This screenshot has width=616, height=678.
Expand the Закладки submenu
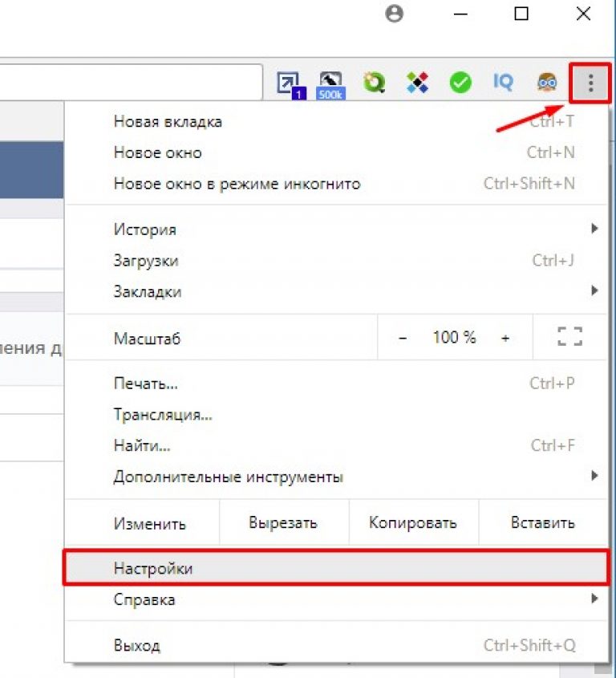[336, 291]
